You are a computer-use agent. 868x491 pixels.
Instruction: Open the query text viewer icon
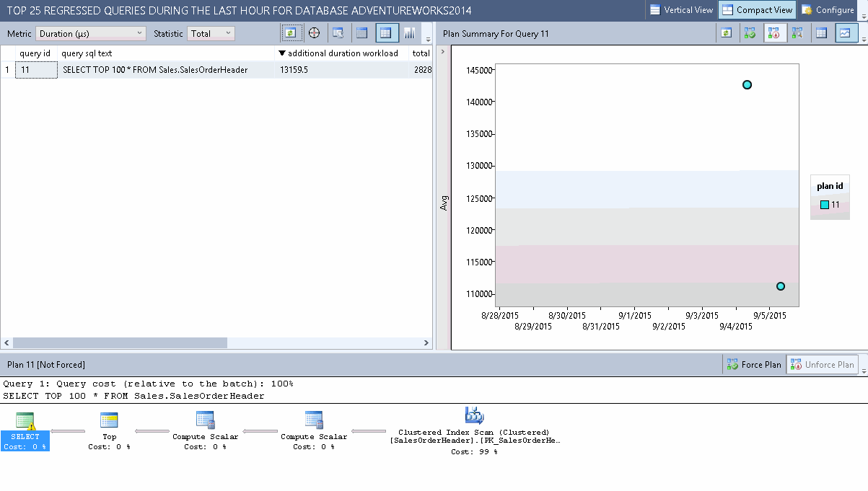(338, 32)
